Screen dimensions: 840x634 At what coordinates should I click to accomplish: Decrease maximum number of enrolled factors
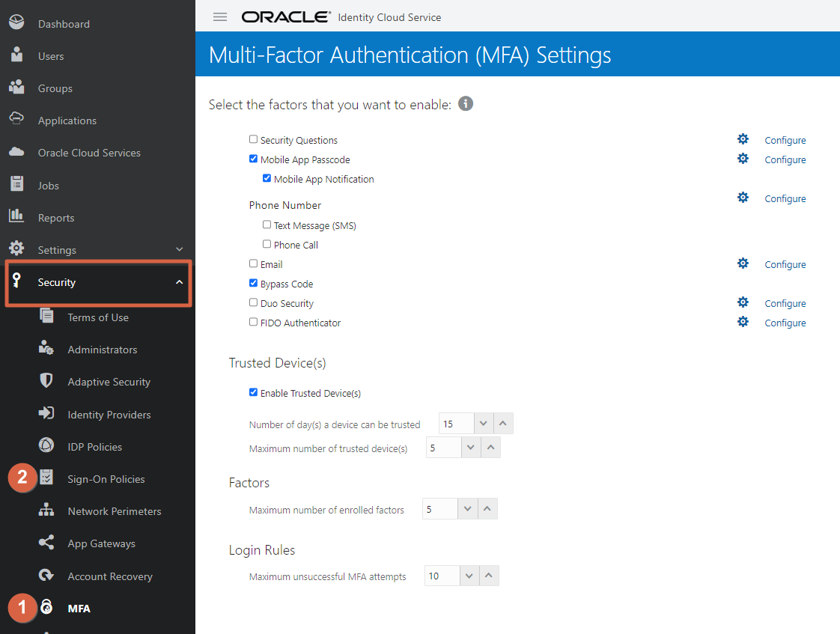point(468,509)
